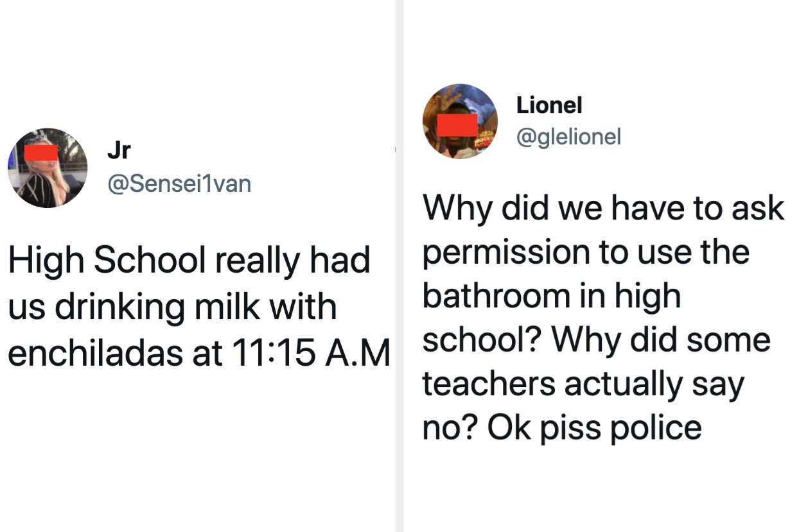
Task: Click the gray divider between the tweets
Action: click(399, 266)
